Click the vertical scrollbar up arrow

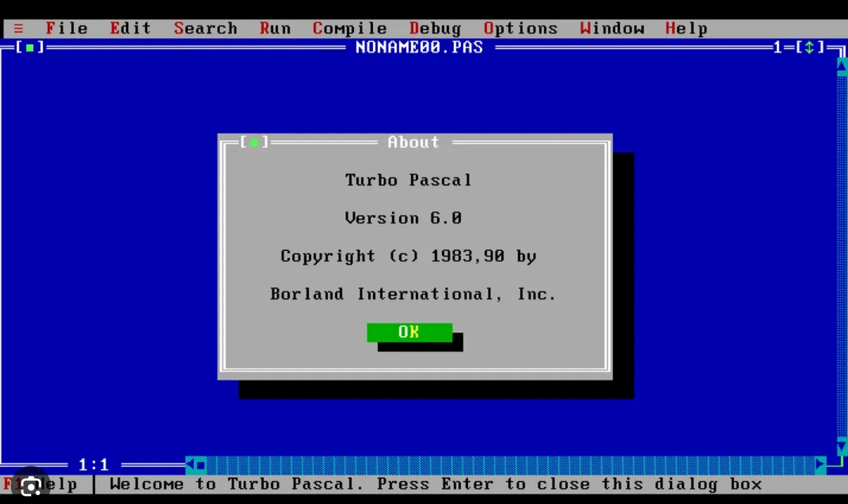[842, 66]
